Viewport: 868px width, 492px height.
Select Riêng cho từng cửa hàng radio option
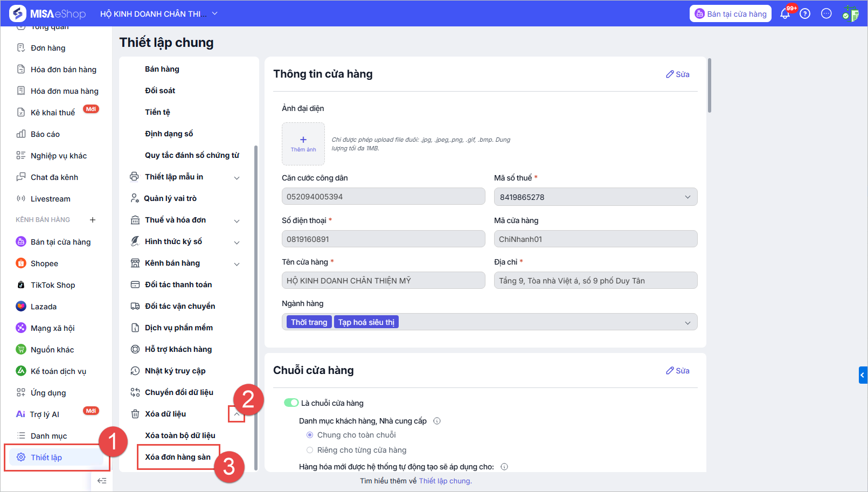[310, 450]
